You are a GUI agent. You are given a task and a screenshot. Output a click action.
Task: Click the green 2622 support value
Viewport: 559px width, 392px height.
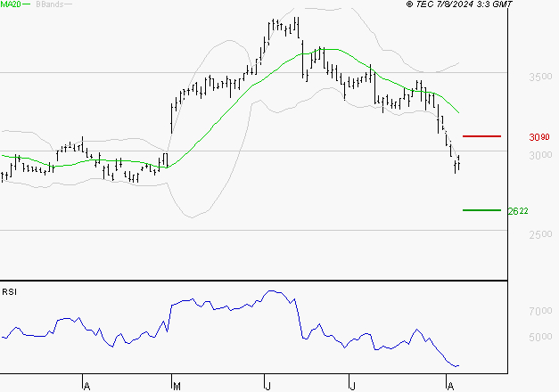(x=518, y=211)
